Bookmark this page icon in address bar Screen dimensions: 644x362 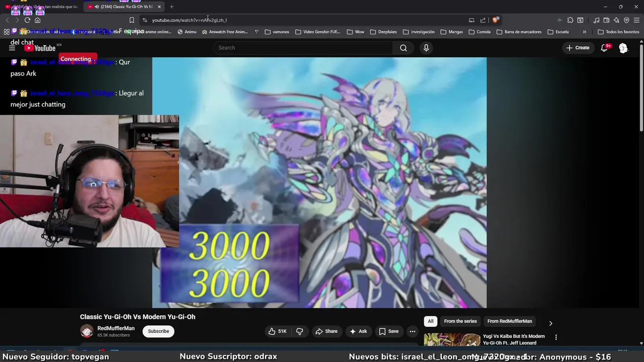point(132,20)
